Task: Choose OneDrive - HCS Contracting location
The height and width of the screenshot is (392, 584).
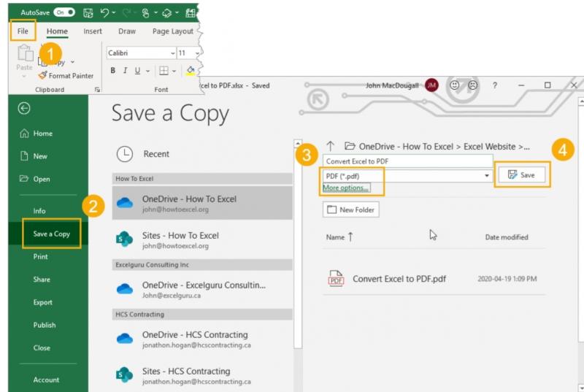Action: (x=202, y=339)
